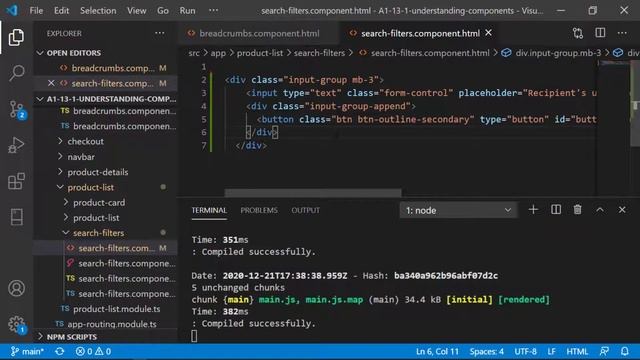Kill the terminal with trash icon

point(578,210)
